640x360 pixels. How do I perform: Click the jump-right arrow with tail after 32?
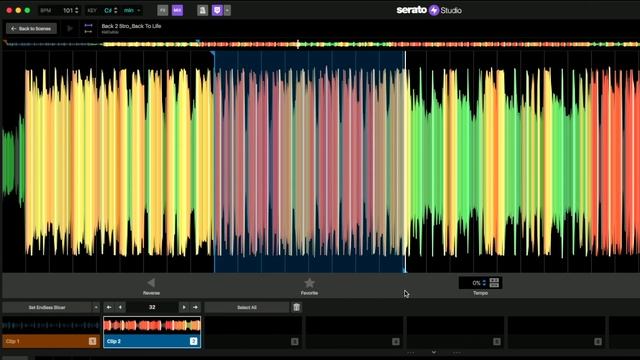click(196, 307)
